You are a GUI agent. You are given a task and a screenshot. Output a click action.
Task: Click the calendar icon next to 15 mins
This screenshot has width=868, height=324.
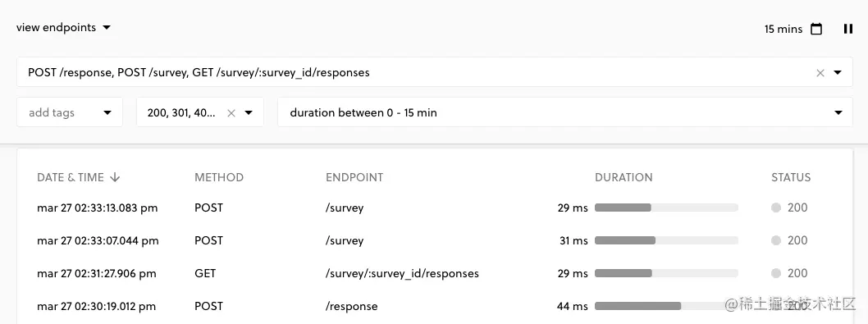coord(816,29)
